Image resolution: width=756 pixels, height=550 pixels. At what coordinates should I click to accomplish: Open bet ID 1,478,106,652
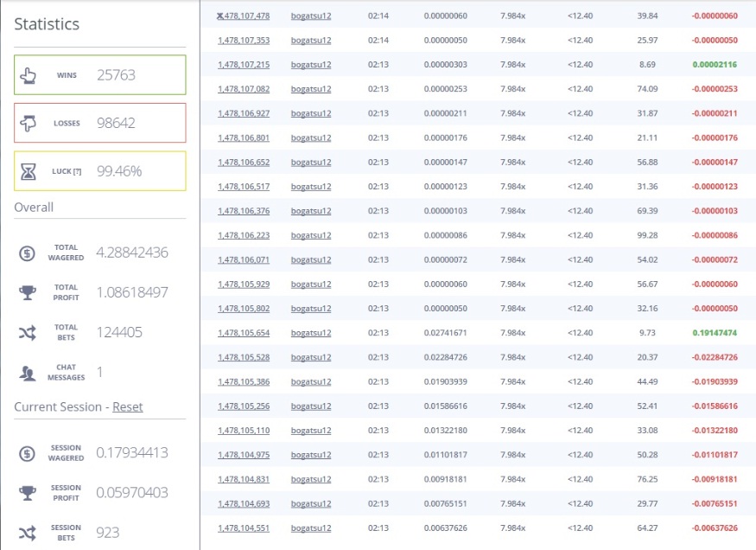pyautogui.click(x=244, y=162)
